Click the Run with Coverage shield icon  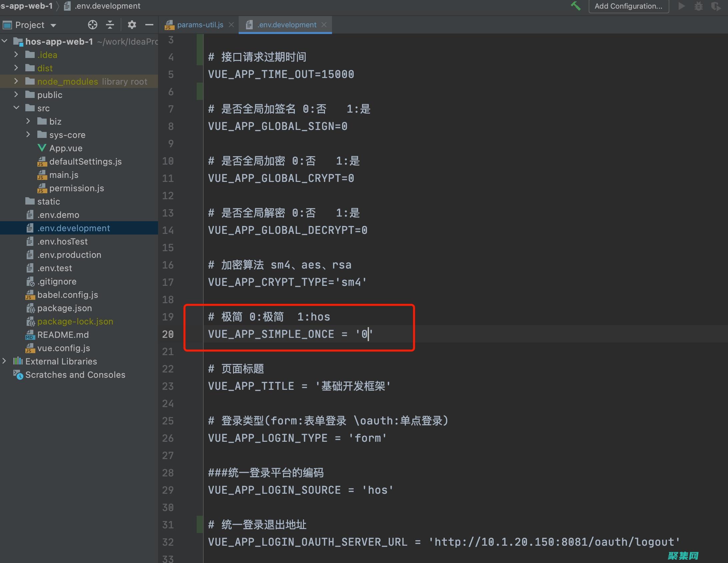point(715,6)
